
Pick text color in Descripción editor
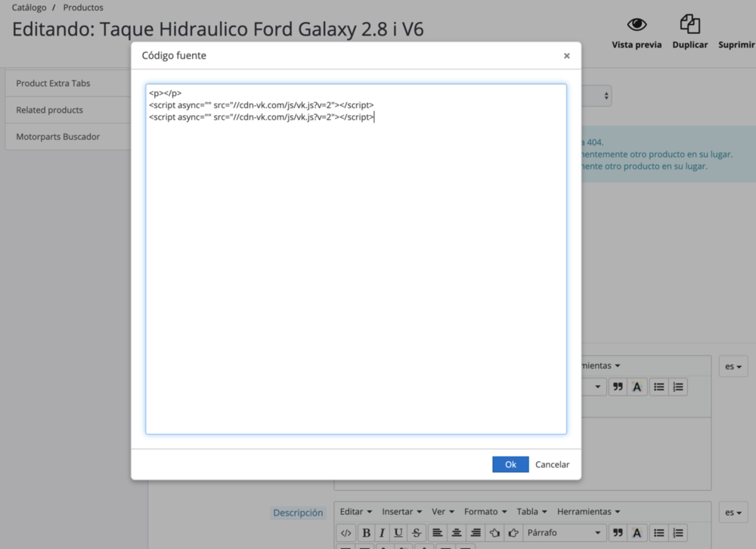click(x=637, y=533)
